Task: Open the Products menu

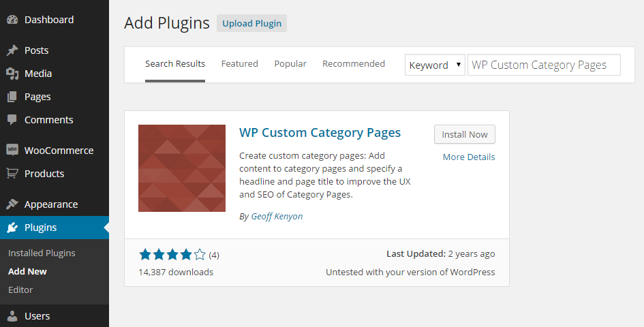Action: [44, 173]
